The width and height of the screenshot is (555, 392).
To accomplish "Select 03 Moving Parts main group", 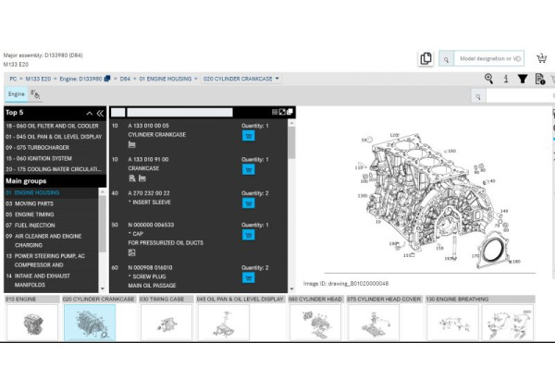I will (x=30, y=203).
